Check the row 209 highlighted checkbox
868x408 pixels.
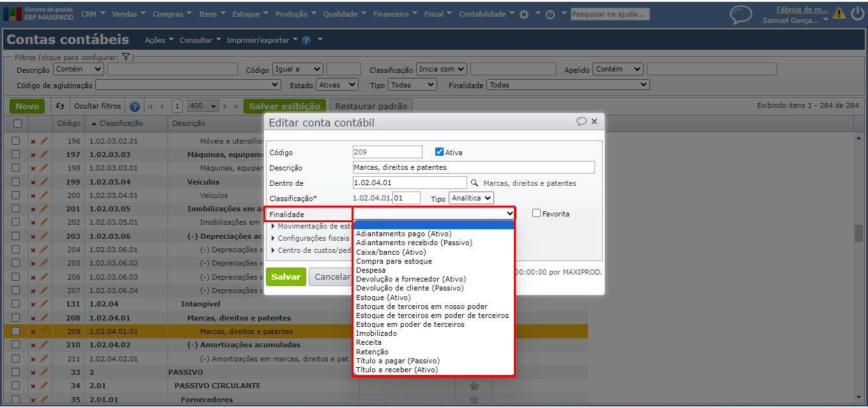point(16,331)
